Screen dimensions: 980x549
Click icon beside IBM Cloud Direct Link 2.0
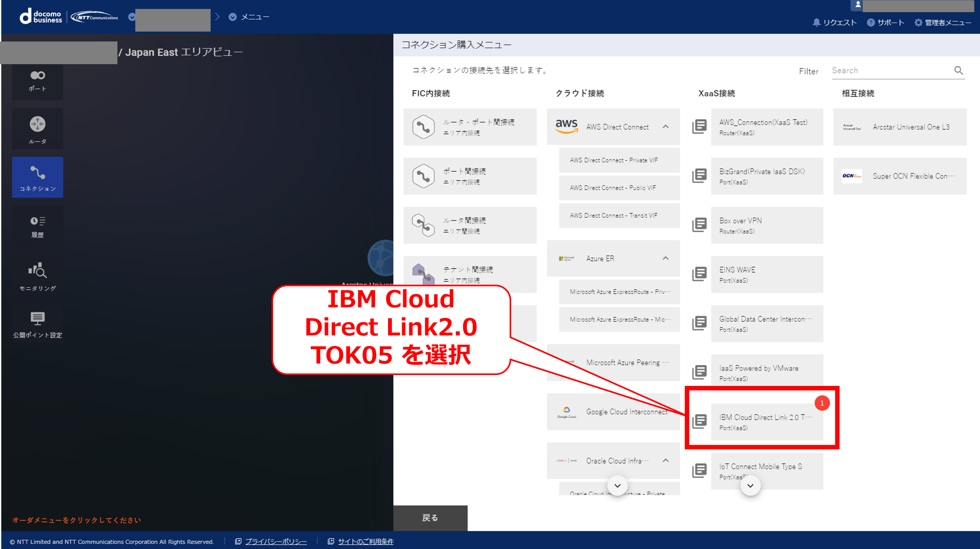(699, 421)
